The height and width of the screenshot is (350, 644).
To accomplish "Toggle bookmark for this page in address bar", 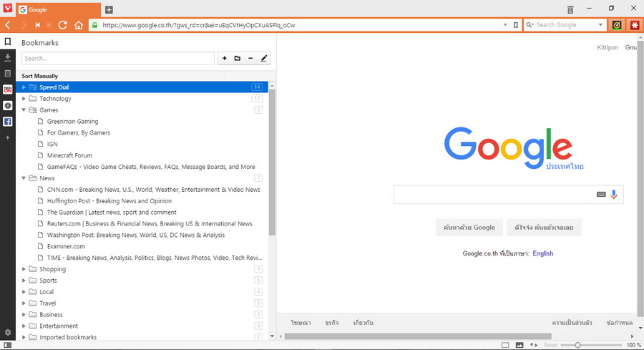I will [x=515, y=25].
